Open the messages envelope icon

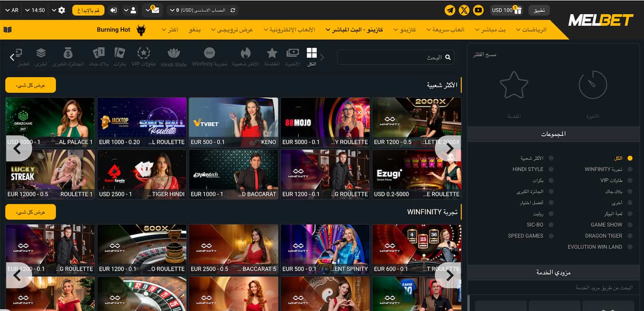click(x=155, y=10)
